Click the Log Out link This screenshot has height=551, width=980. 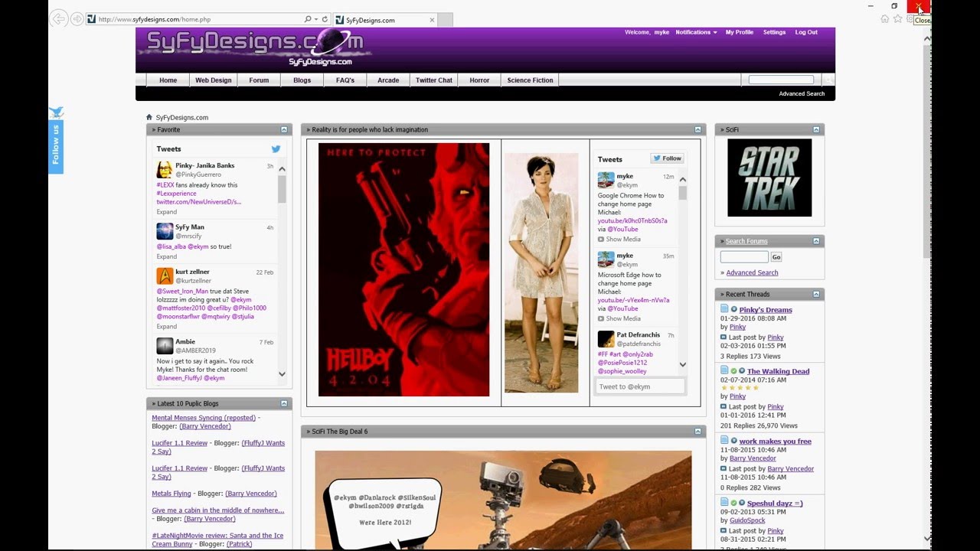pyautogui.click(x=806, y=32)
